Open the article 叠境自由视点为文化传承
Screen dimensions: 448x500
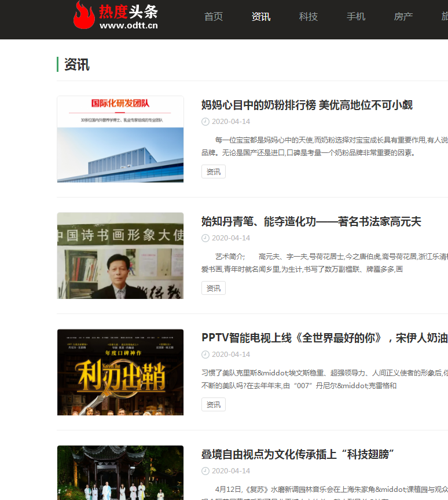coord(298,454)
